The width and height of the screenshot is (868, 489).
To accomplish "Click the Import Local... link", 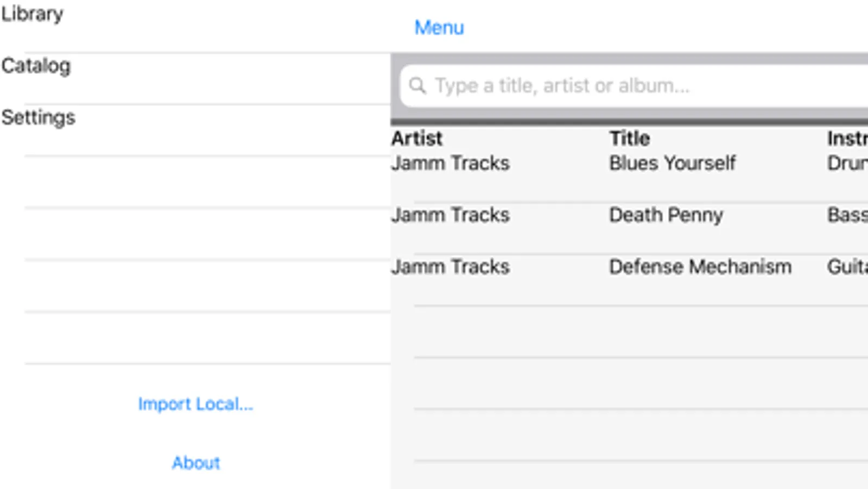I will point(195,404).
